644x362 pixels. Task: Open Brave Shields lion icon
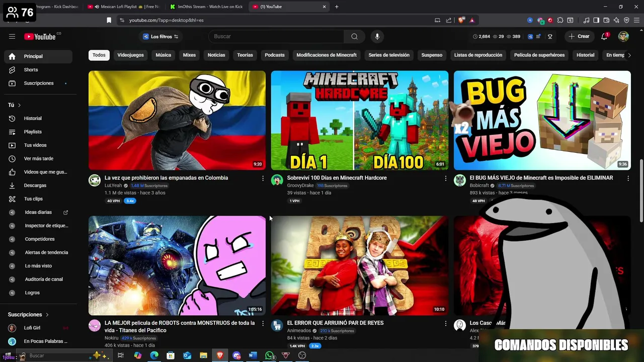point(461,20)
